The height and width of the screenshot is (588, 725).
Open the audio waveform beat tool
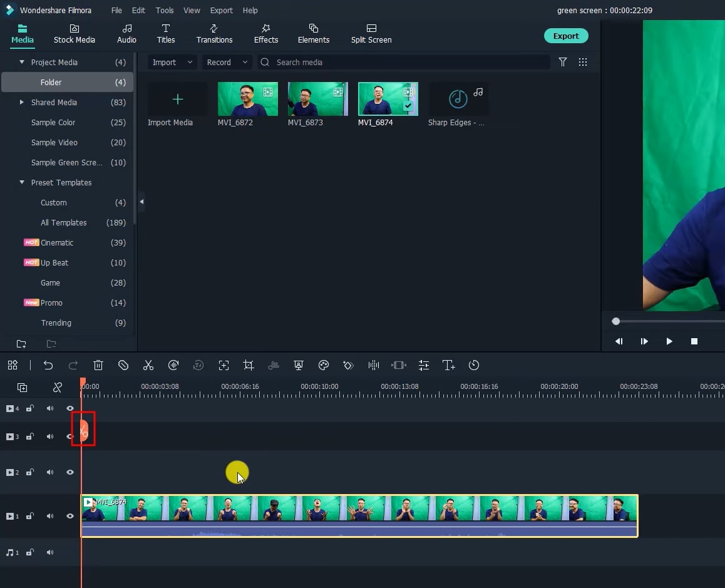coord(374,365)
